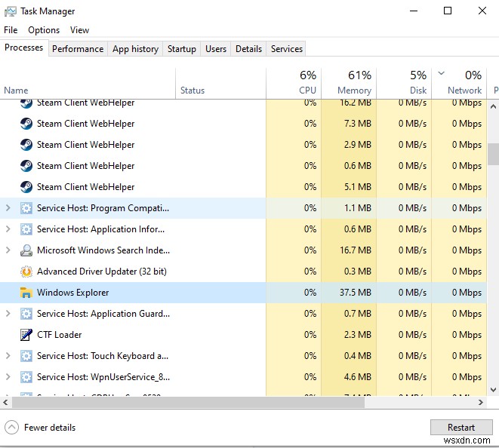Select the Windows Explorer process name

[73, 293]
